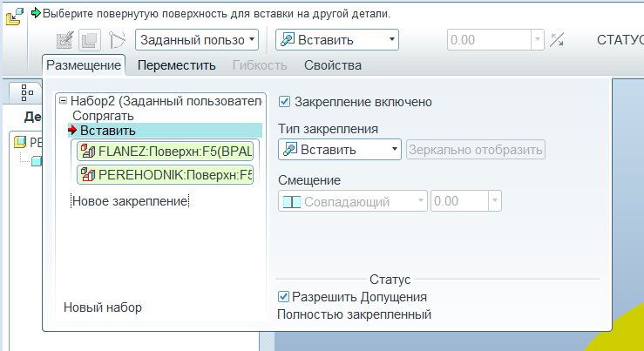
Task: Open the Смещение value dropdown arrow
Action: 495,201
